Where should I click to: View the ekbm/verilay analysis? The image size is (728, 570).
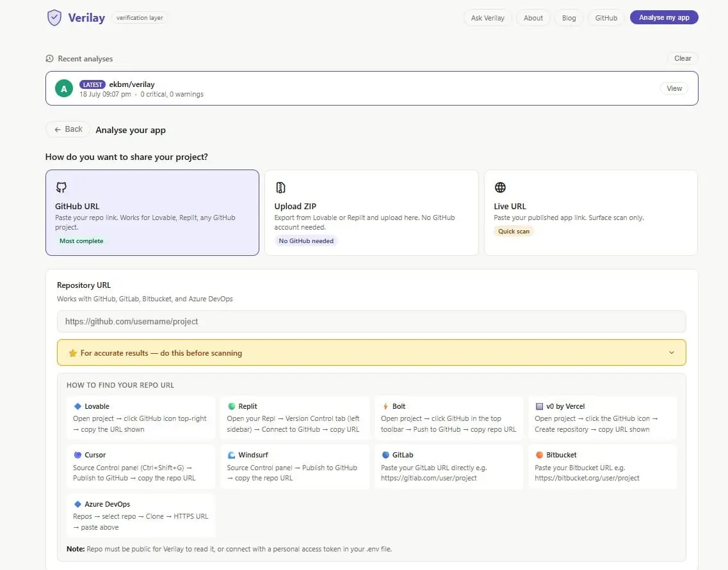[x=674, y=88]
